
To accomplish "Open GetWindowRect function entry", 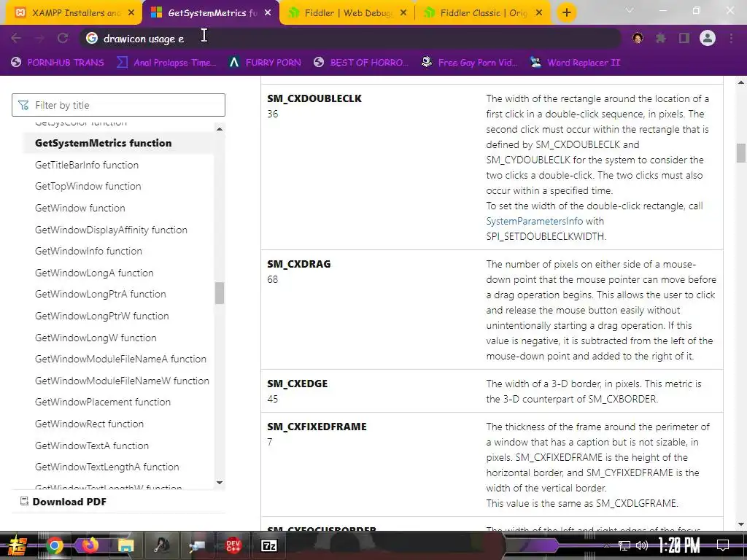I will click(89, 424).
